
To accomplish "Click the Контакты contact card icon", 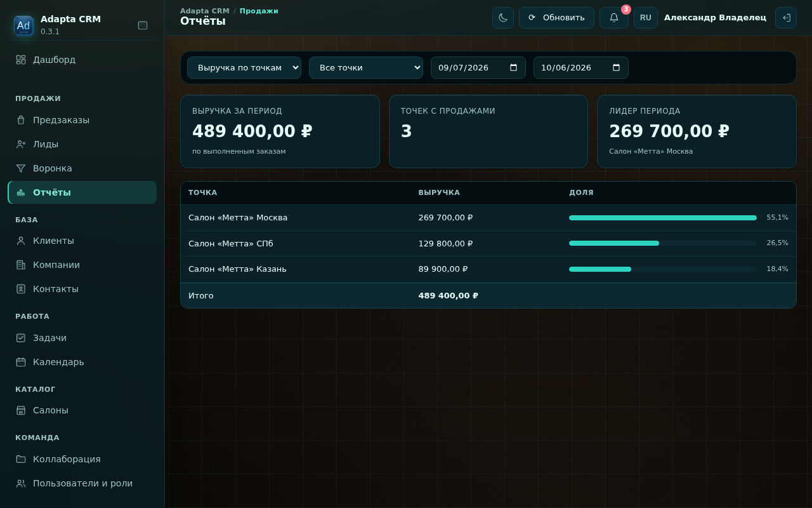I will tap(21, 289).
